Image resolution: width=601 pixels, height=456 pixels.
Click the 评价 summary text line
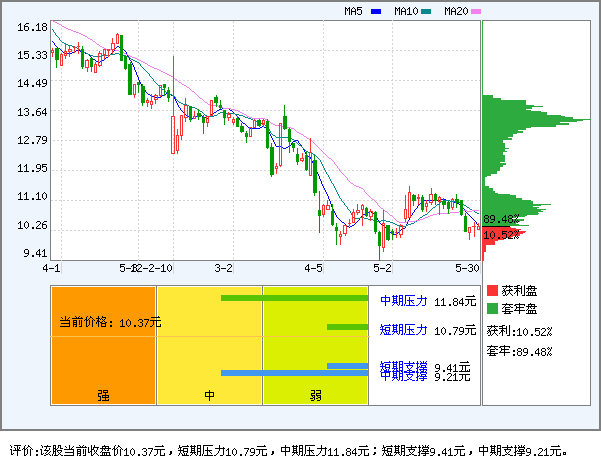(x=289, y=450)
